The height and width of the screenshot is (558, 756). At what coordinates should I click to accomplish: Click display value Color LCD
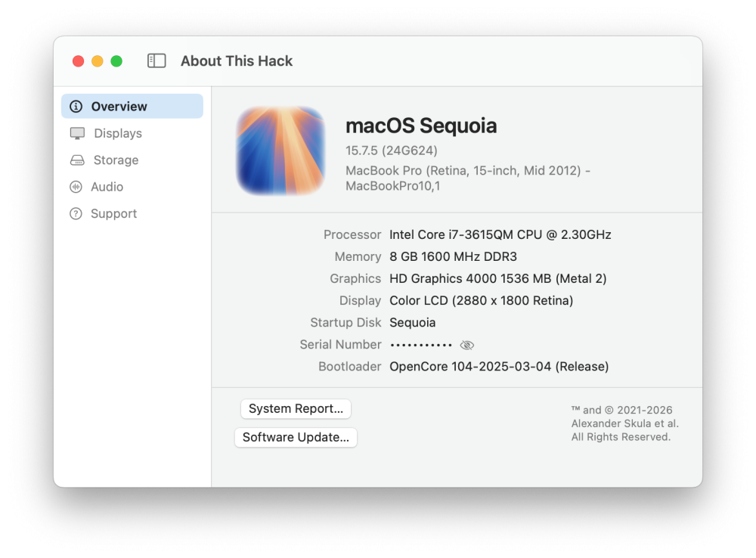[x=481, y=301]
